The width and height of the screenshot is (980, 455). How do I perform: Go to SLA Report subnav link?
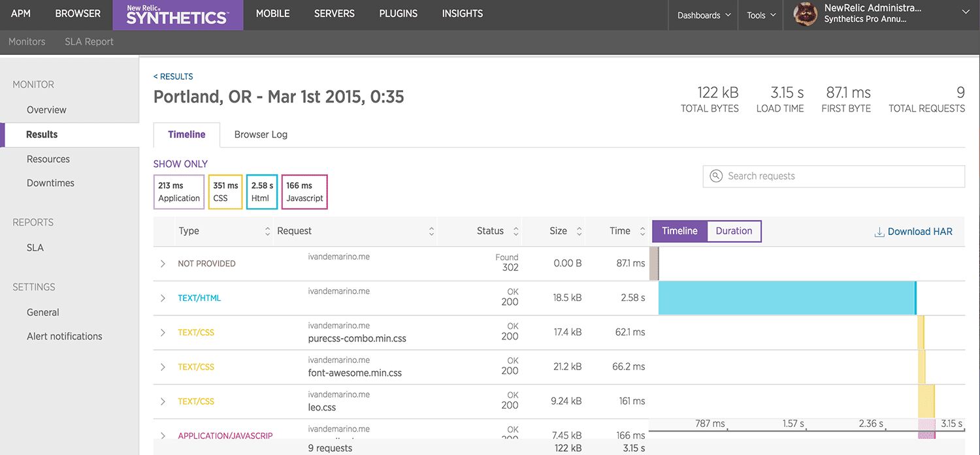pos(89,42)
